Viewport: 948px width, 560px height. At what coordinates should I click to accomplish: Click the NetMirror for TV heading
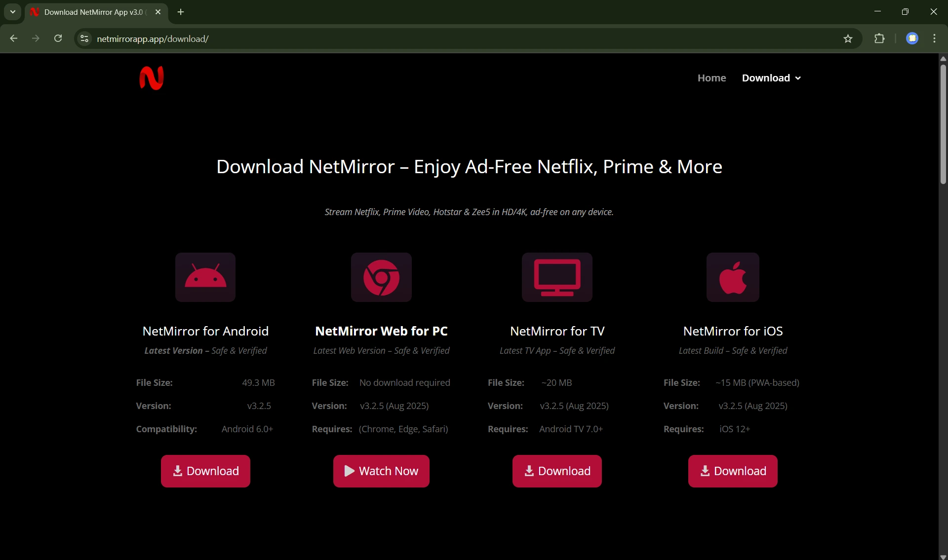[x=557, y=331]
